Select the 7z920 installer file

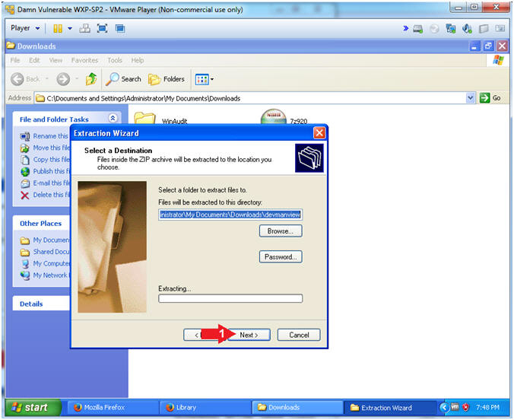click(x=284, y=117)
